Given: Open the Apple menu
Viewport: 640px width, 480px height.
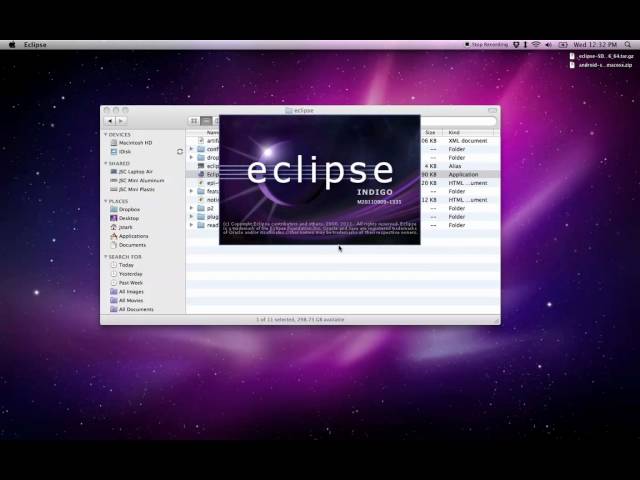Looking at the screenshot, I should tap(12, 44).
